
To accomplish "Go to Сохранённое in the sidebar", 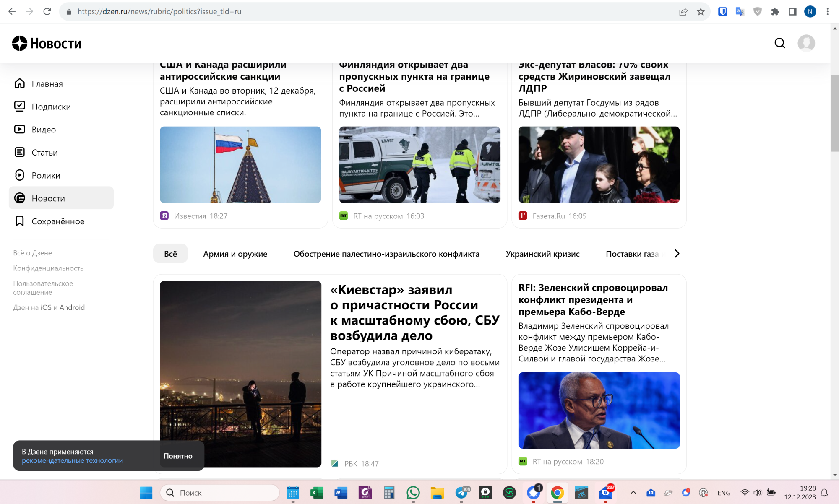I will [x=57, y=221].
